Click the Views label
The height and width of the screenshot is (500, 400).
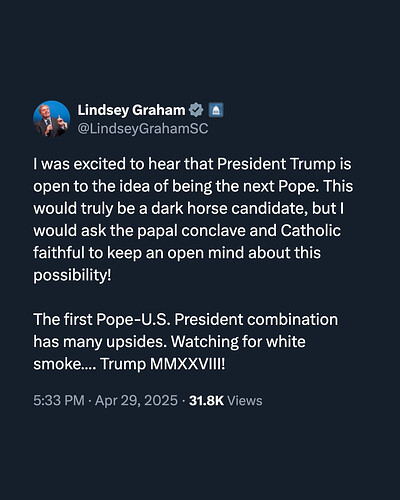click(x=245, y=400)
